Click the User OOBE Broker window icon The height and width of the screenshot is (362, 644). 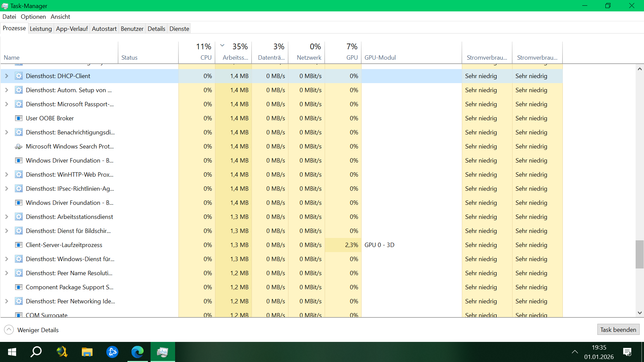19,118
